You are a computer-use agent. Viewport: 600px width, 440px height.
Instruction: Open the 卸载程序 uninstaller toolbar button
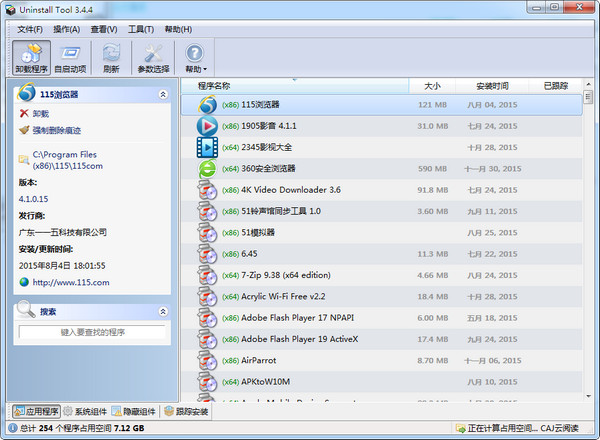31,58
